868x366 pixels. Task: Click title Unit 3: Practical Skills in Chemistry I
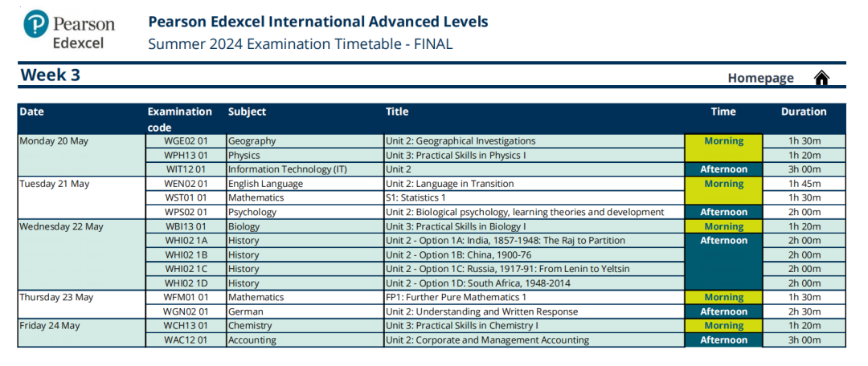462,326
